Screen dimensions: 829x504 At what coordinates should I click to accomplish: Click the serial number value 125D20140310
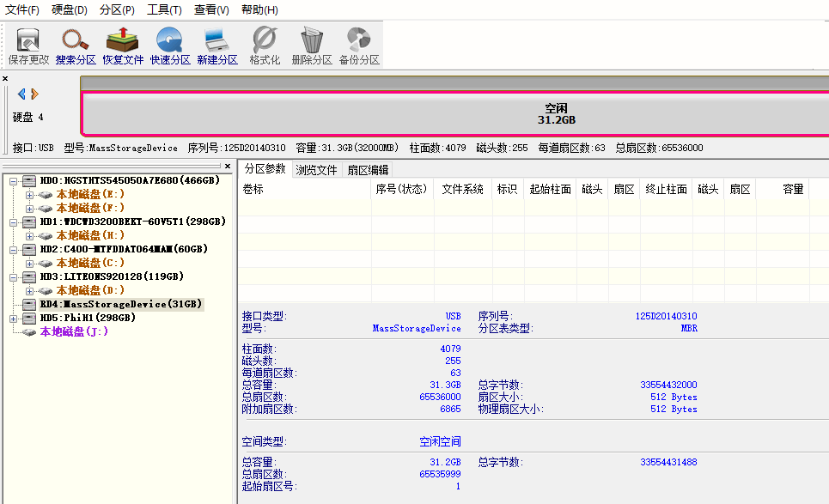click(666, 316)
